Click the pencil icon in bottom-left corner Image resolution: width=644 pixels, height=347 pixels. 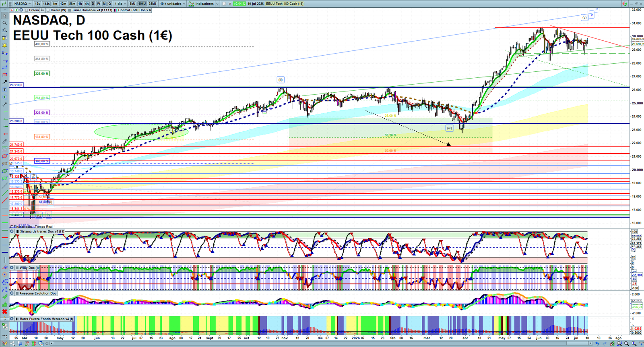[x=4, y=343]
